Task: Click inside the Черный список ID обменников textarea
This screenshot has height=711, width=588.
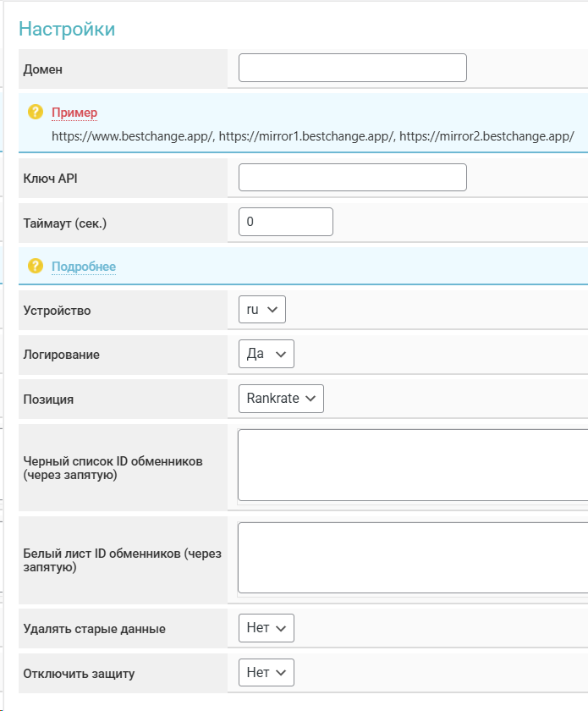Action: click(x=412, y=466)
